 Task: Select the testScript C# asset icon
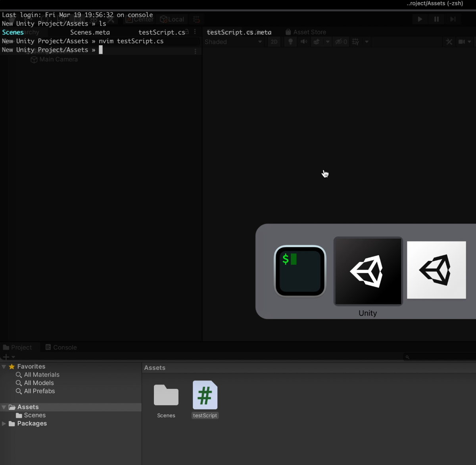205,395
